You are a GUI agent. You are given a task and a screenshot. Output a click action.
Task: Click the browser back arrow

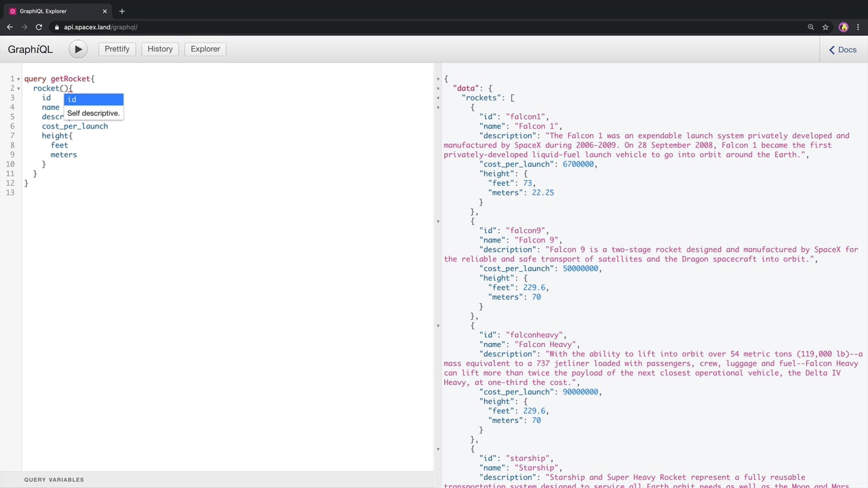coord(9,27)
